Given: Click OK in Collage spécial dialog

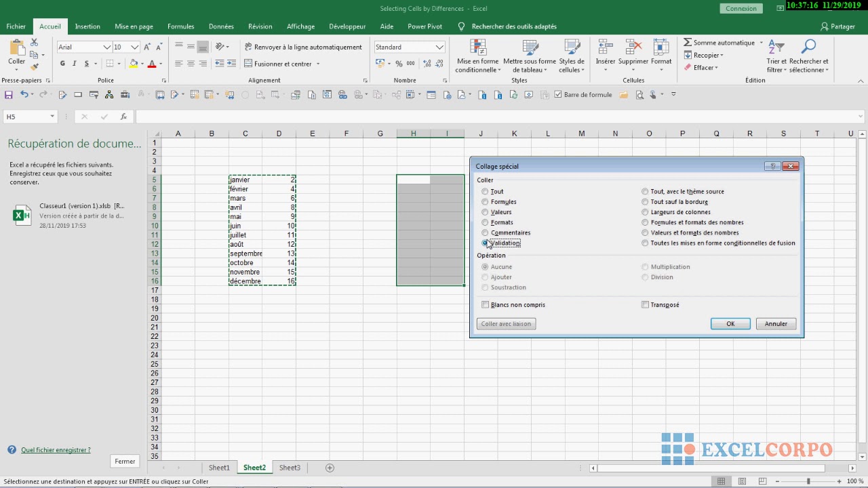Looking at the screenshot, I should [x=730, y=324].
